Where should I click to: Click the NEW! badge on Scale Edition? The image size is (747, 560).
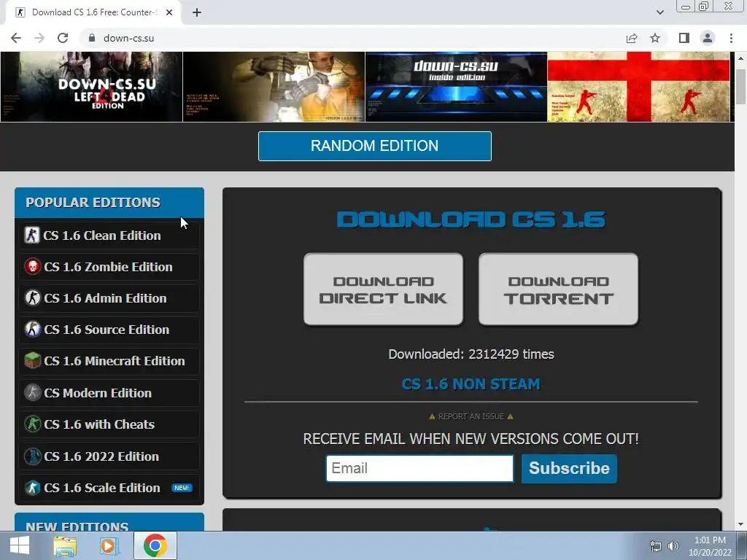click(182, 488)
